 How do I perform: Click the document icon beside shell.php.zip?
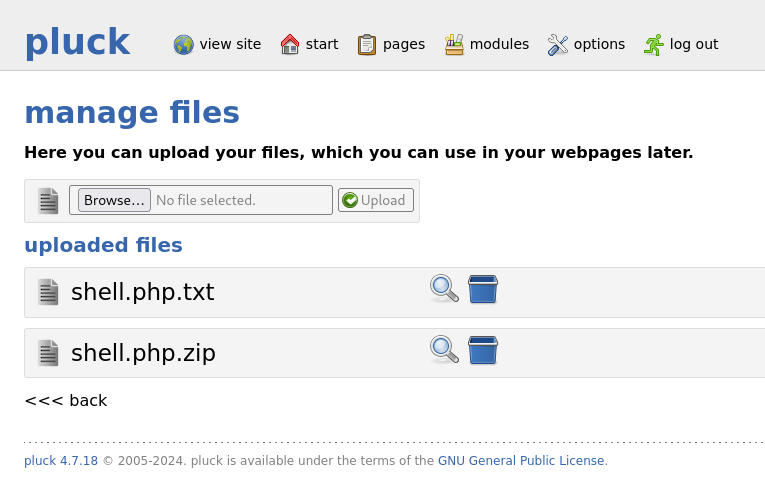pos(48,353)
